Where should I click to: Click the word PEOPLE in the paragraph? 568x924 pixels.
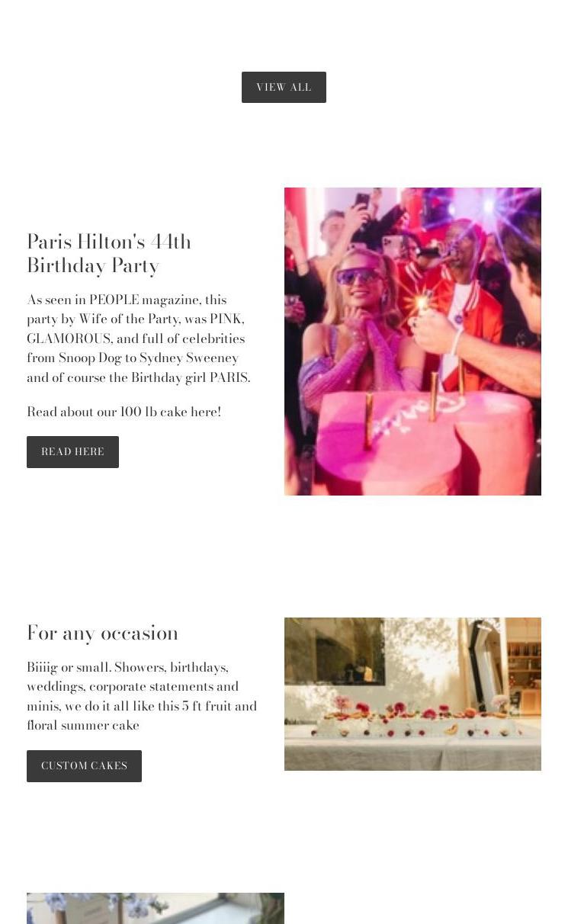coord(114,300)
